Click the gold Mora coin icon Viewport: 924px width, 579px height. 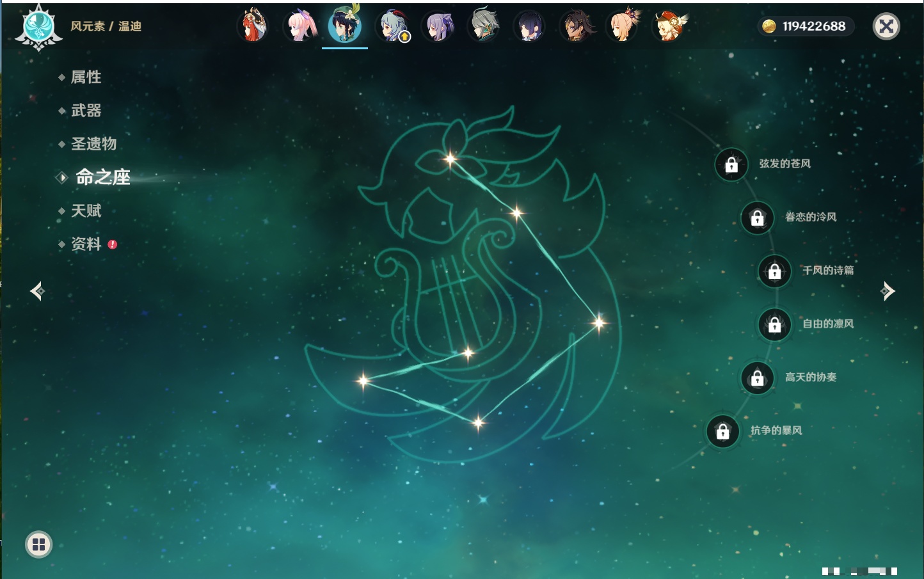769,26
